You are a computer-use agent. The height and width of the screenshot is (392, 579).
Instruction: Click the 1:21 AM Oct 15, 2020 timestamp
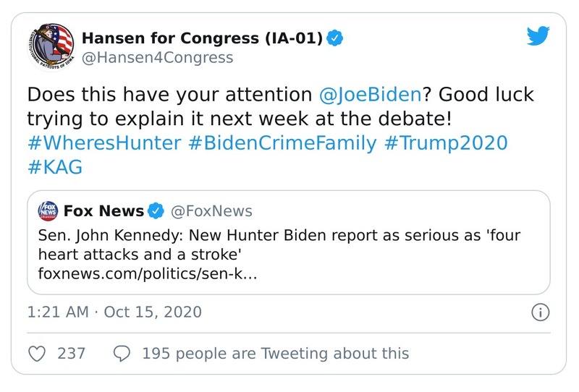pos(114,312)
